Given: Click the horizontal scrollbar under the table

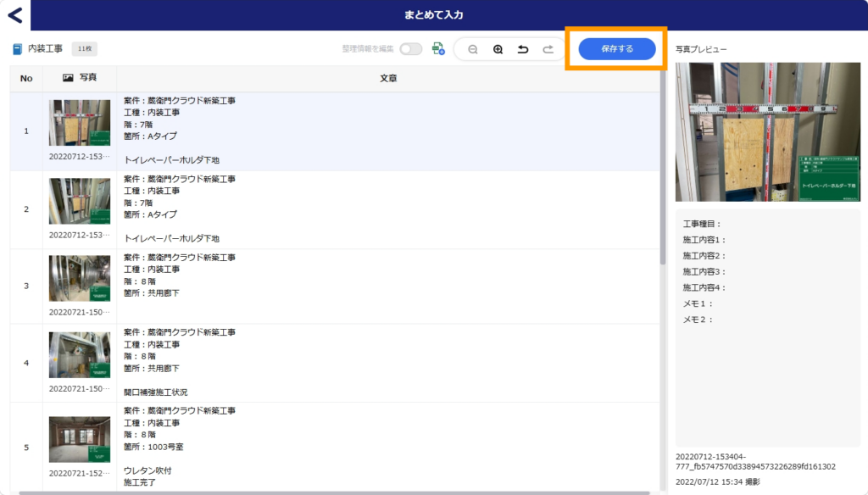Looking at the screenshot, I should point(334,492).
